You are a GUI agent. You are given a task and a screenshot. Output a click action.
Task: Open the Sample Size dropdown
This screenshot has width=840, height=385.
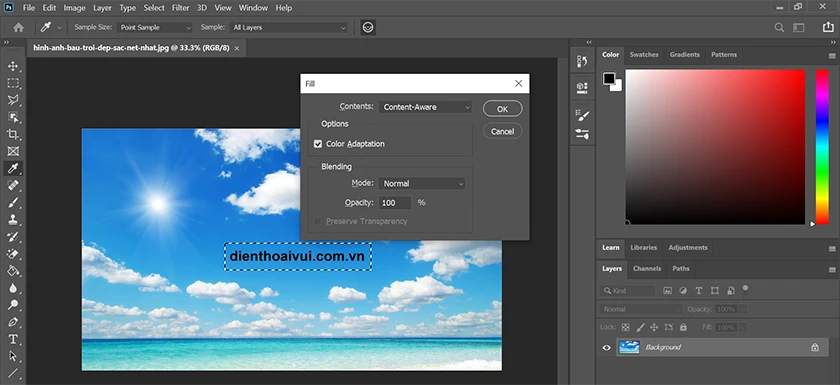coord(154,27)
